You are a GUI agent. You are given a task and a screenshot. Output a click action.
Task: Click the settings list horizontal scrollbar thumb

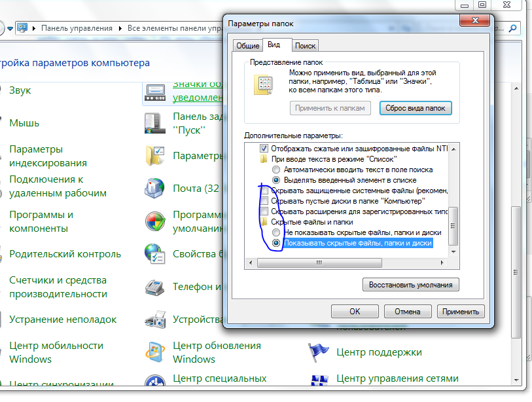point(319,263)
